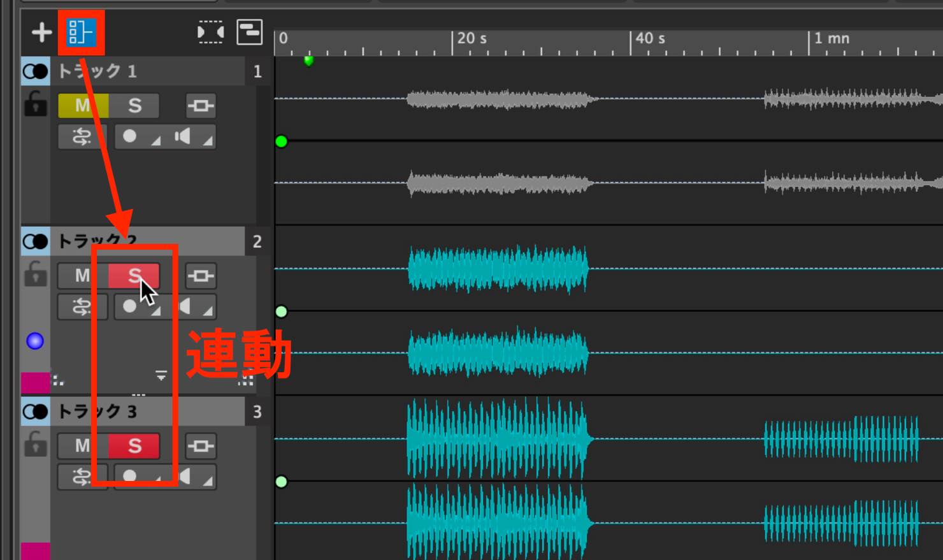Viewport: 943px width, 560px height.
Task: Click the plus icon to add a track
Action: pos(41,32)
